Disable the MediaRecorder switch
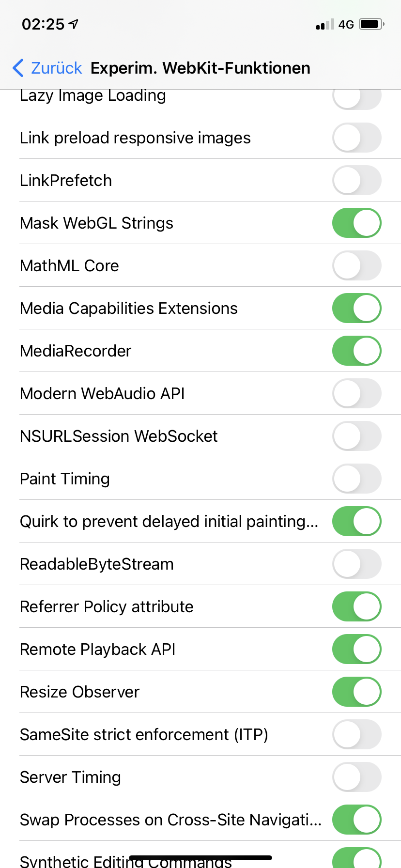Viewport: 401px width, 868px height. pos(356,351)
